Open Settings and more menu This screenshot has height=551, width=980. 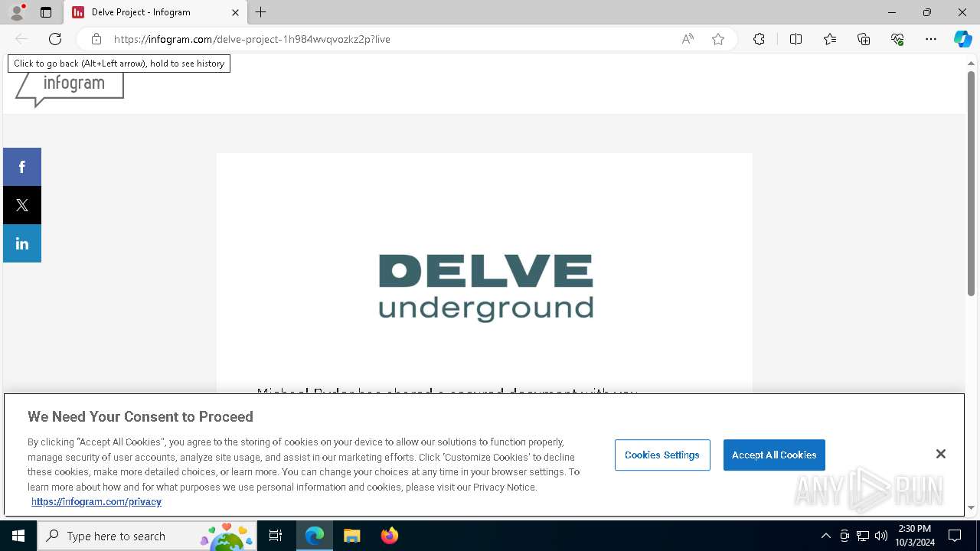tap(931, 39)
